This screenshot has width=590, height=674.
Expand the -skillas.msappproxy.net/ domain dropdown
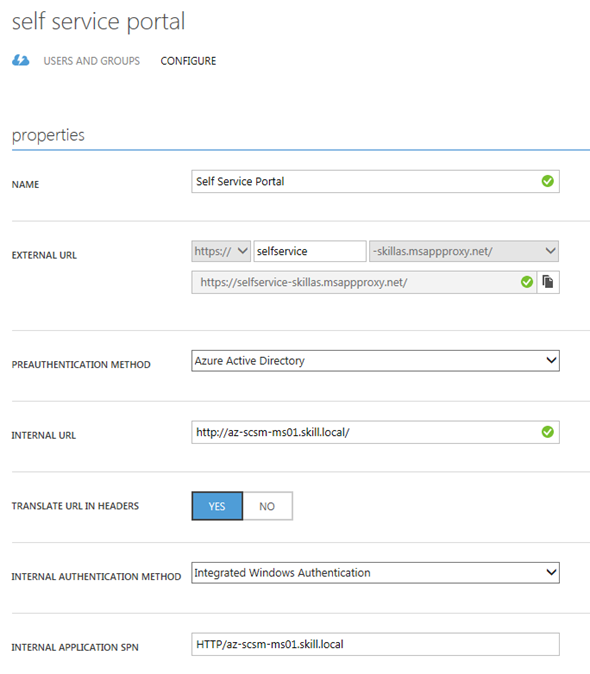click(464, 251)
